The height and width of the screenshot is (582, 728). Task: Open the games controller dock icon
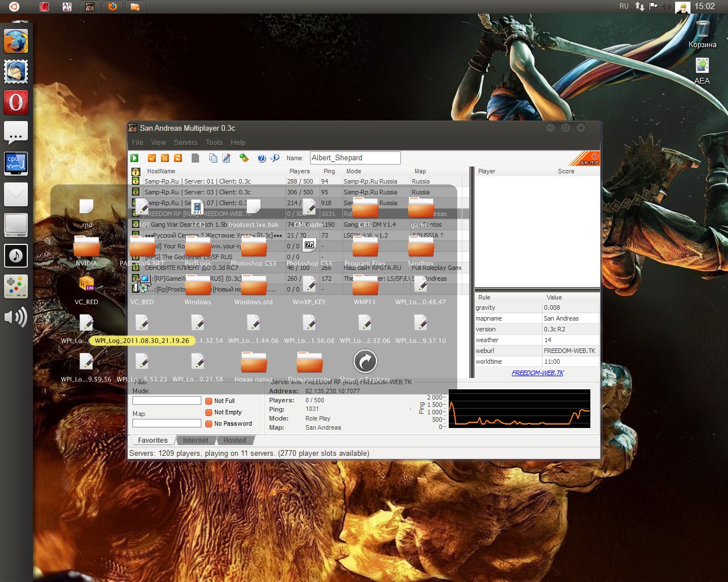coord(16,286)
